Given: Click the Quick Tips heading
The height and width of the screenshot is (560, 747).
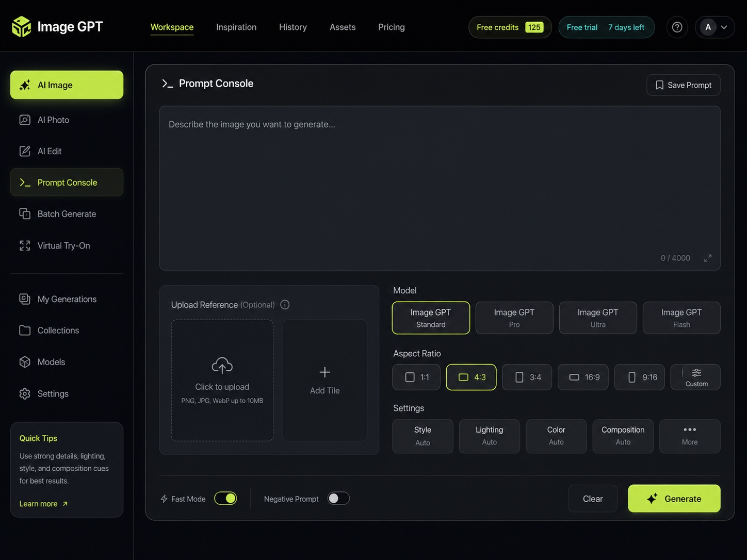Looking at the screenshot, I should click(38, 438).
